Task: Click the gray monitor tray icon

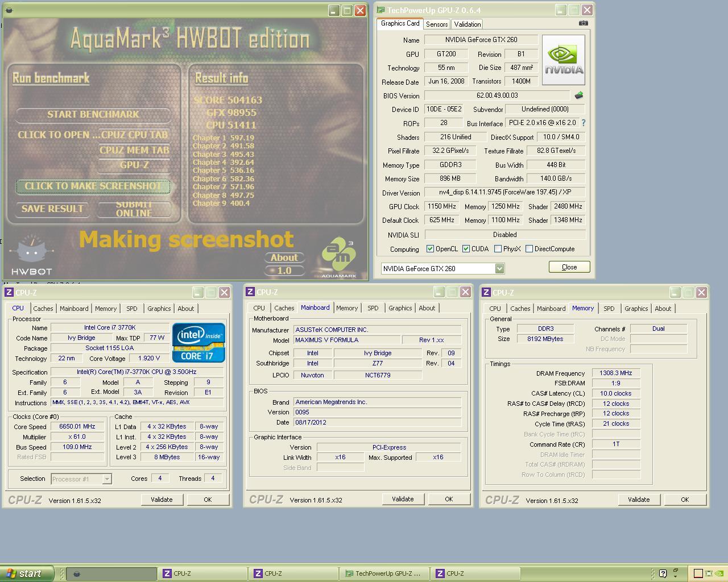Action: click(x=709, y=573)
